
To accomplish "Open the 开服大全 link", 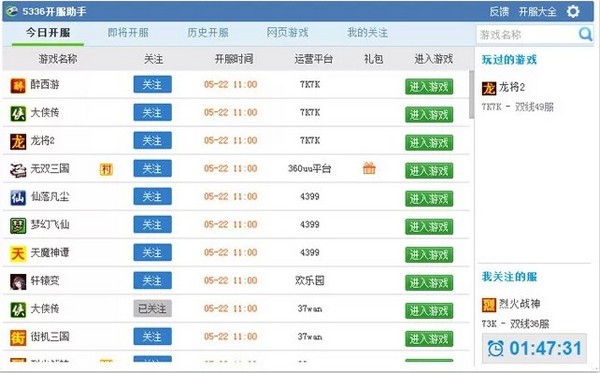I will pyautogui.click(x=537, y=11).
